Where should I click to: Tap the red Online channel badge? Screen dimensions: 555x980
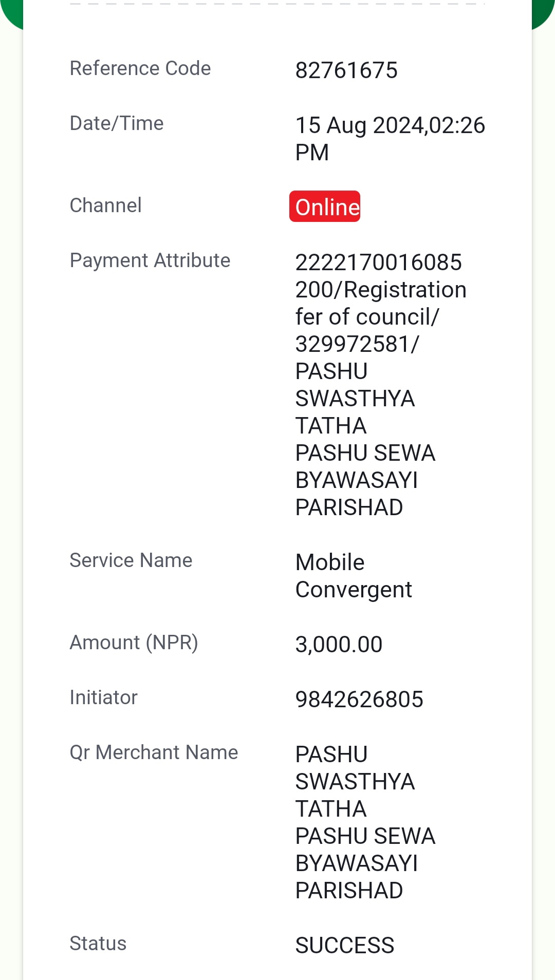pyautogui.click(x=325, y=206)
